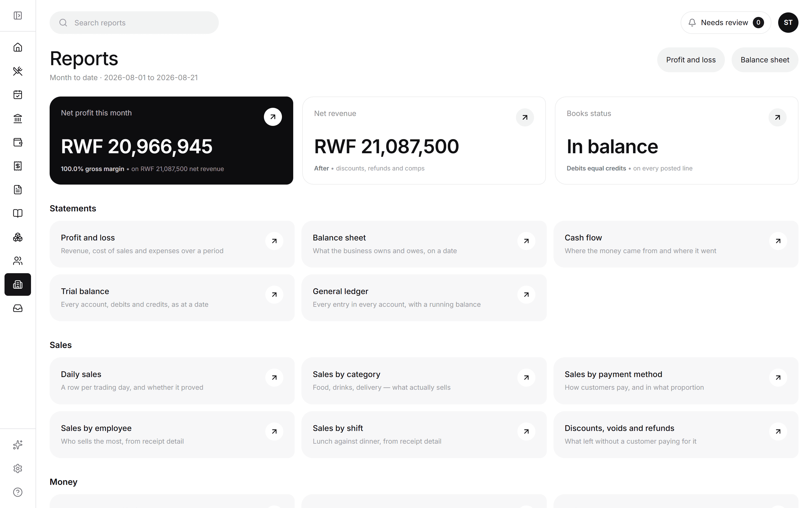
Task: Click the RWF 20,966,945 net profit value
Action: (x=136, y=146)
